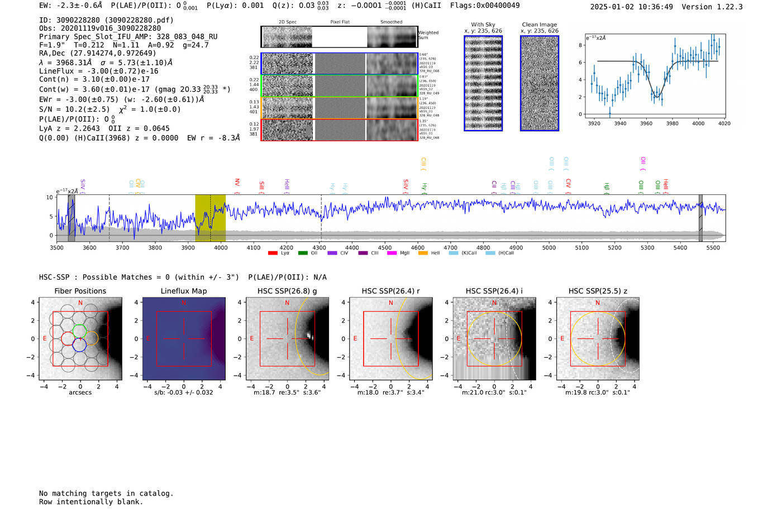
Task: Select the ID: 3090228280 line
Action: pos(106,20)
